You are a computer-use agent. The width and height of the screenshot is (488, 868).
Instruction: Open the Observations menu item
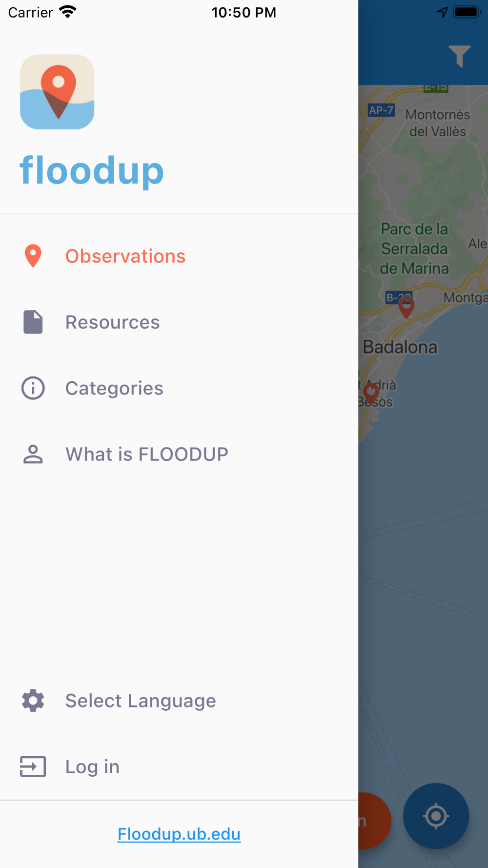pos(125,256)
